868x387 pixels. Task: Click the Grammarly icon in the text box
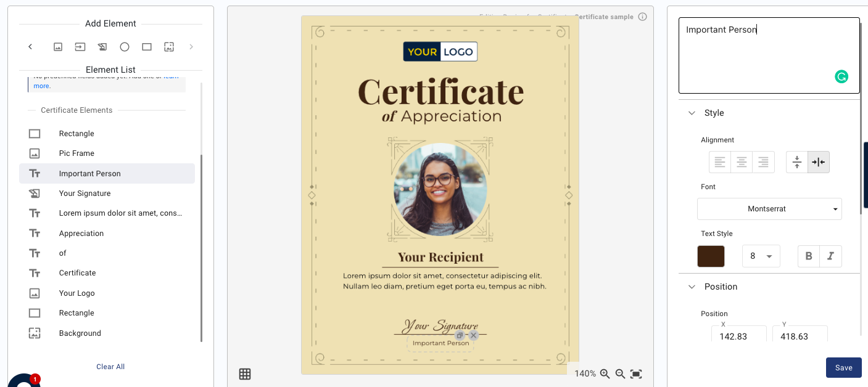click(841, 77)
